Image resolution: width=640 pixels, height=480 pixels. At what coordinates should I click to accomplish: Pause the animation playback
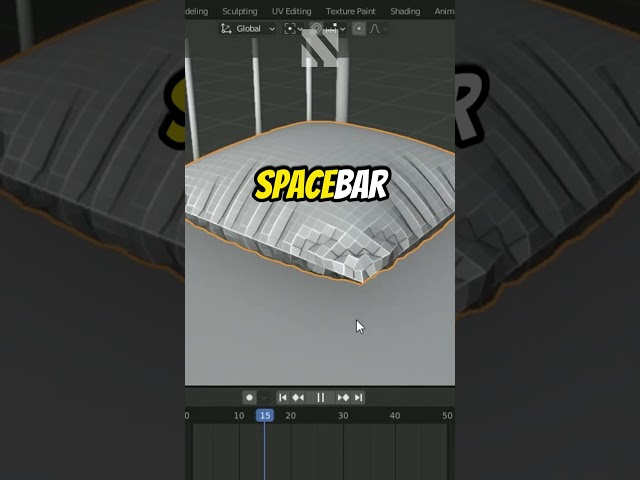click(x=321, y=398)
